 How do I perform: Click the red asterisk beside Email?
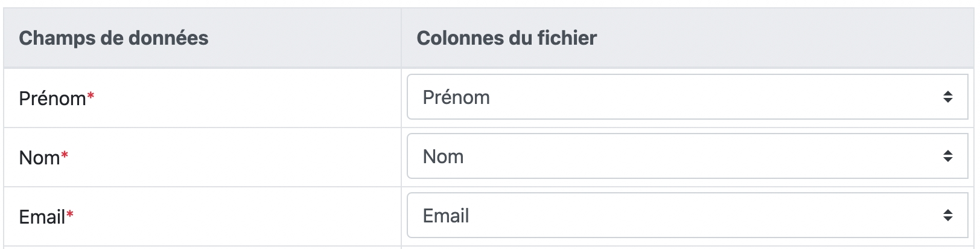click(x=70, y=215)
